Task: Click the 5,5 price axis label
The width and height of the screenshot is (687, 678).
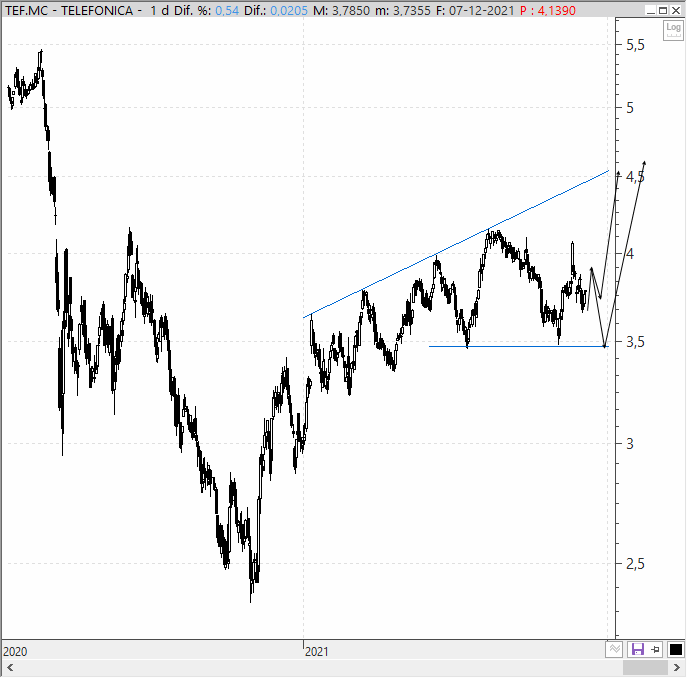Action: tap(635, 45)
